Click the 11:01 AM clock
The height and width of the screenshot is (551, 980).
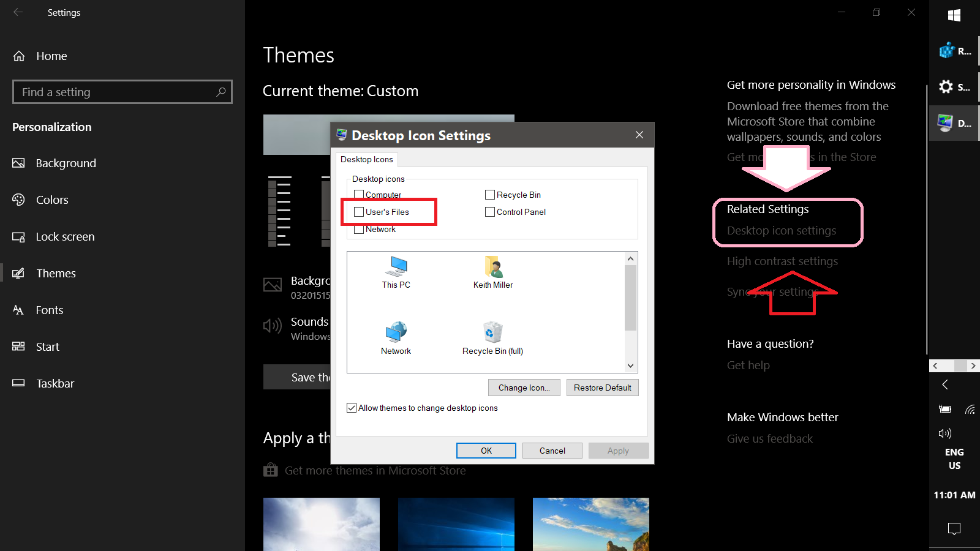tap(954, 495)
